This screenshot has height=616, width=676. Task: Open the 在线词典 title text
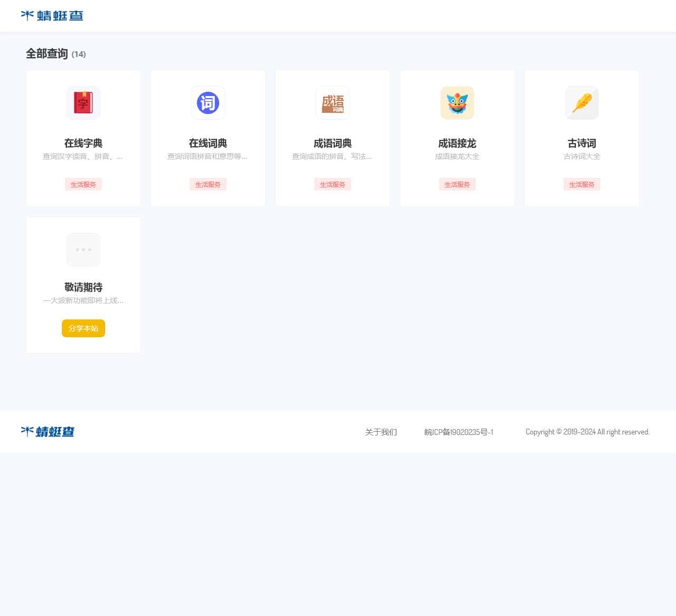208,143
